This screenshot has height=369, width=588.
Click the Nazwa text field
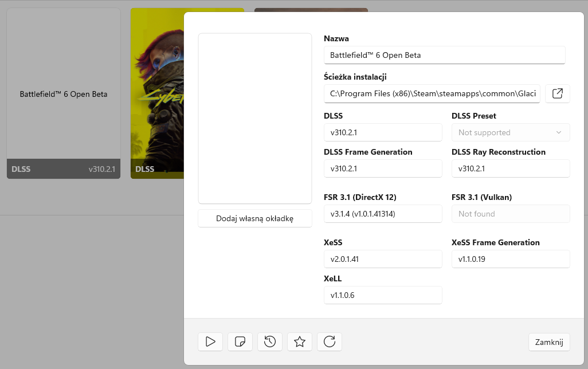(444, 55)
